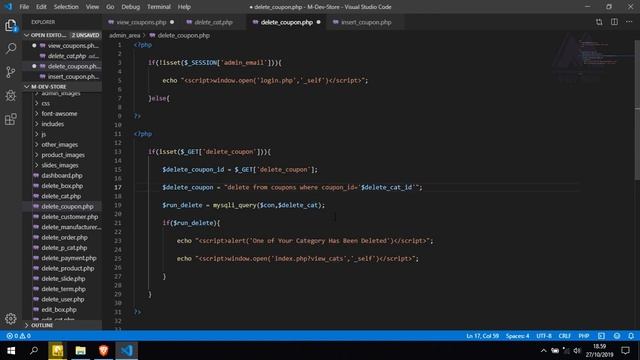Open the Source Control view
640x360 pixels.
coord(11,72)
